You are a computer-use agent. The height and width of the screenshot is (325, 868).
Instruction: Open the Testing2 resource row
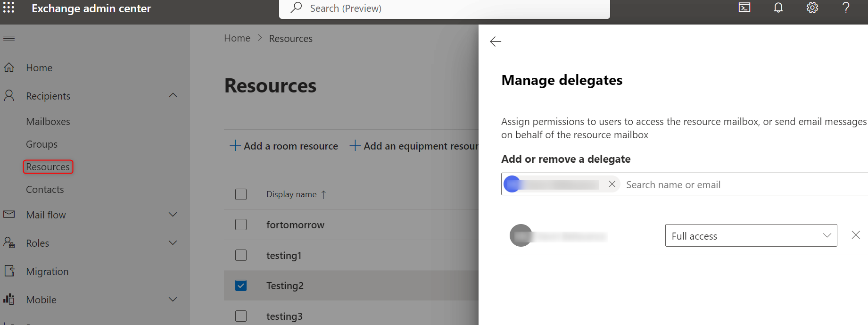pos(285,286)
